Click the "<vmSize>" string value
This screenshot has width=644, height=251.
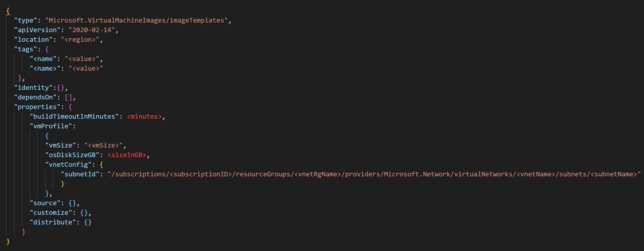tap(103, 145)
